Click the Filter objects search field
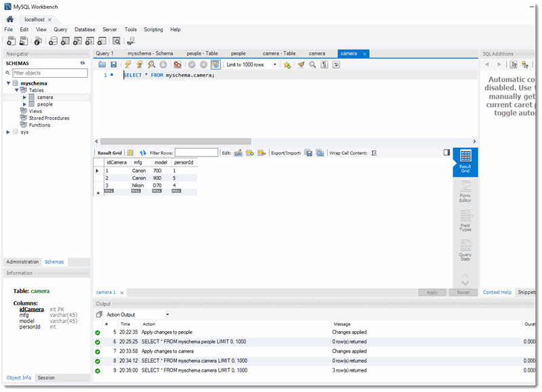 [x=50, y=73]
